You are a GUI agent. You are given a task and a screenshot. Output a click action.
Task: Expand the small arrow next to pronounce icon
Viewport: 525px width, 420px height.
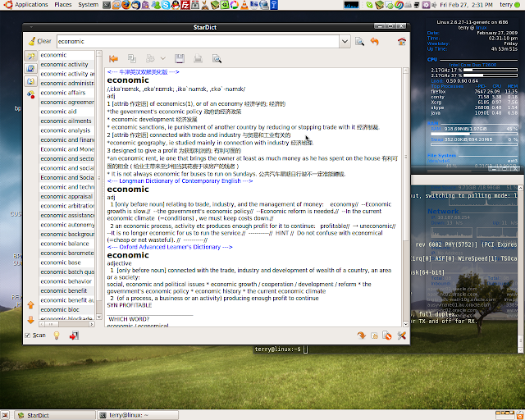point(163,58)
